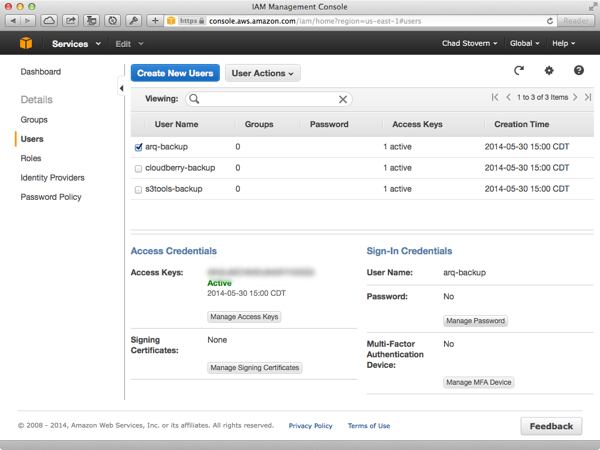Check the cloudberry-backup user checkbox
600x450 pixels.
(x=139, y=169)
